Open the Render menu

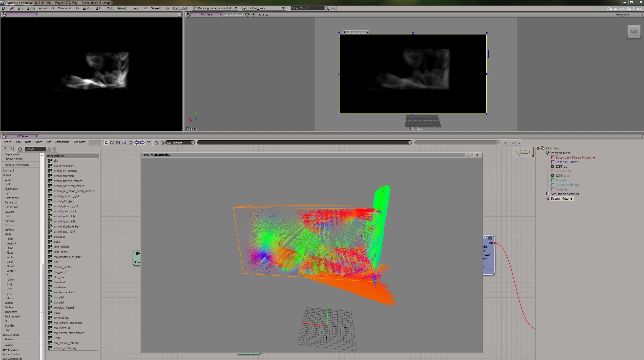point(135,8)
